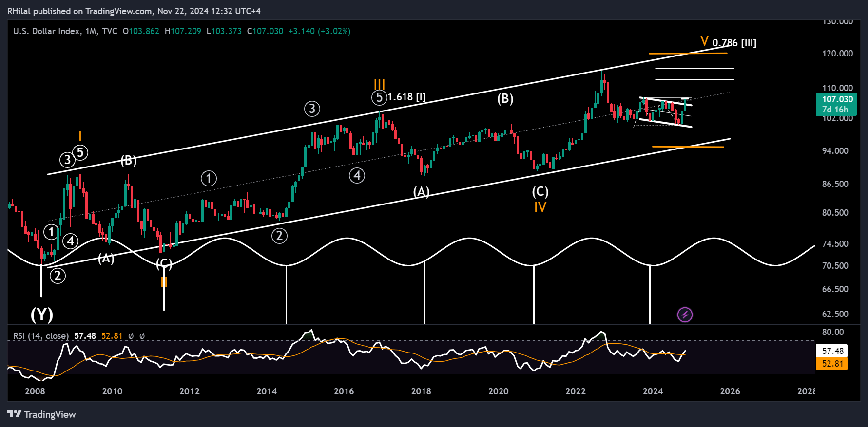Click the 94.000 price scale label
The width and height of the screenshot is (868, 427).
click(835, 151)
